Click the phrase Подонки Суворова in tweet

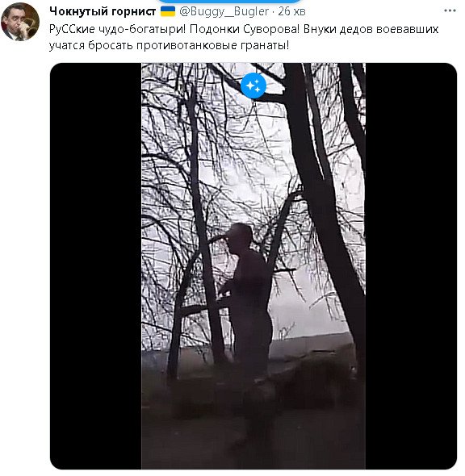(245, 29)
